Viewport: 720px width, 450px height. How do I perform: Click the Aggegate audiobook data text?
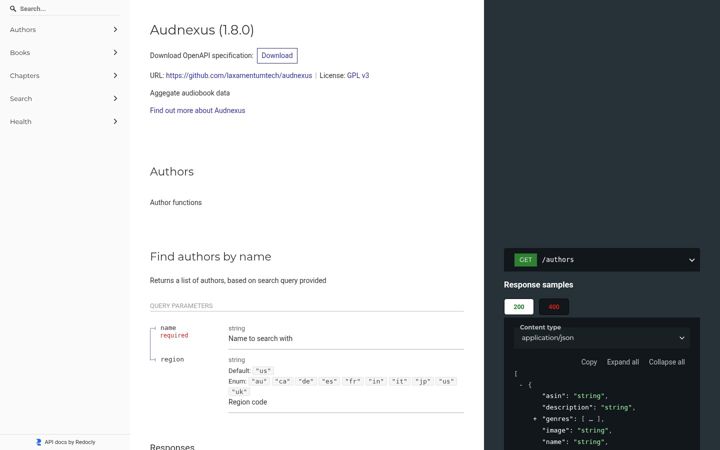(190, 93)
